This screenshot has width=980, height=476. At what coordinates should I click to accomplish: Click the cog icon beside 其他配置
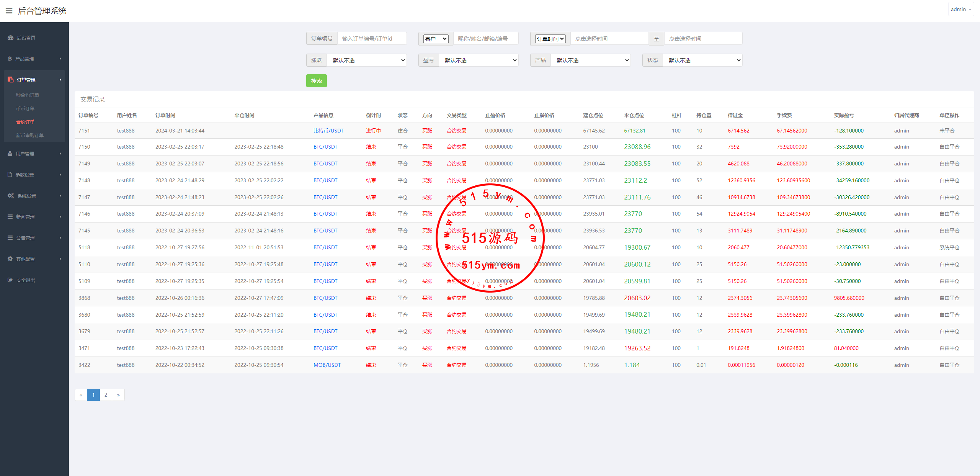tap(10, 259)
